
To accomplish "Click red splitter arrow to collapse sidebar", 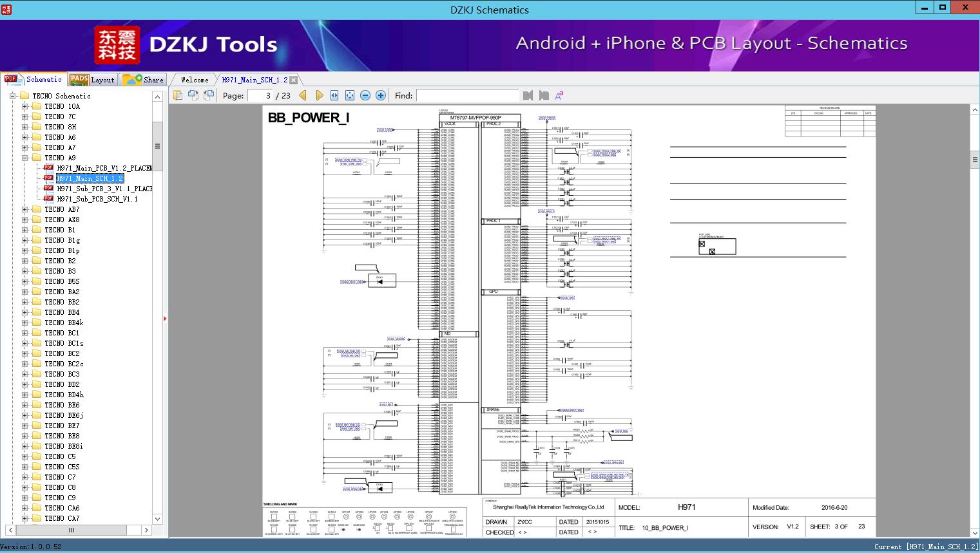I will point(165,318).
